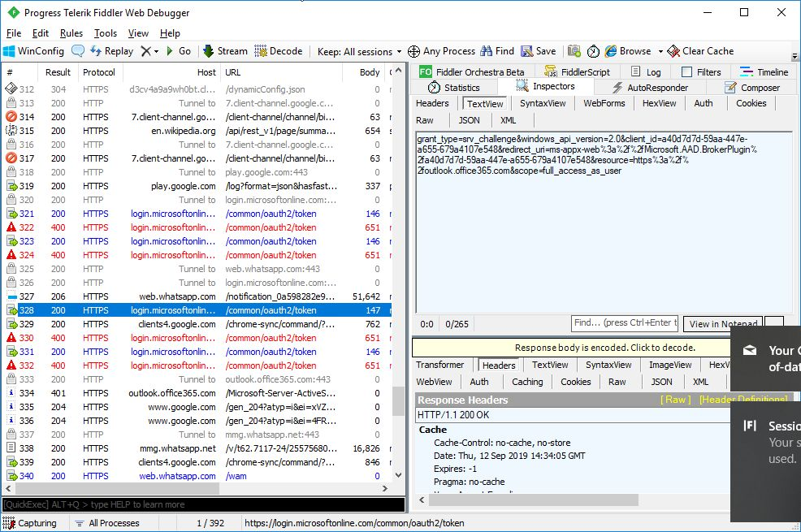Toggle Capturing in status bar
The height and width of the screenshot is (532, 801).
click(29, 523)
